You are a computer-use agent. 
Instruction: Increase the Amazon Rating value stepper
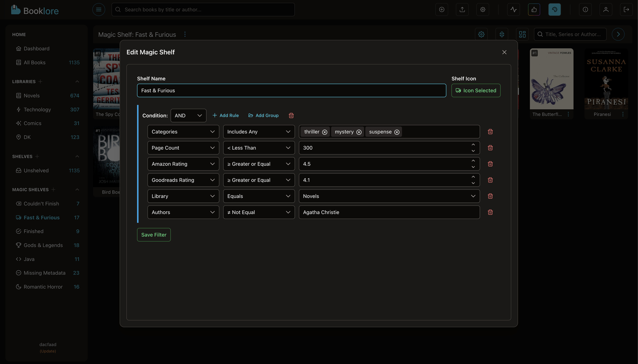(x=473, y=161)
